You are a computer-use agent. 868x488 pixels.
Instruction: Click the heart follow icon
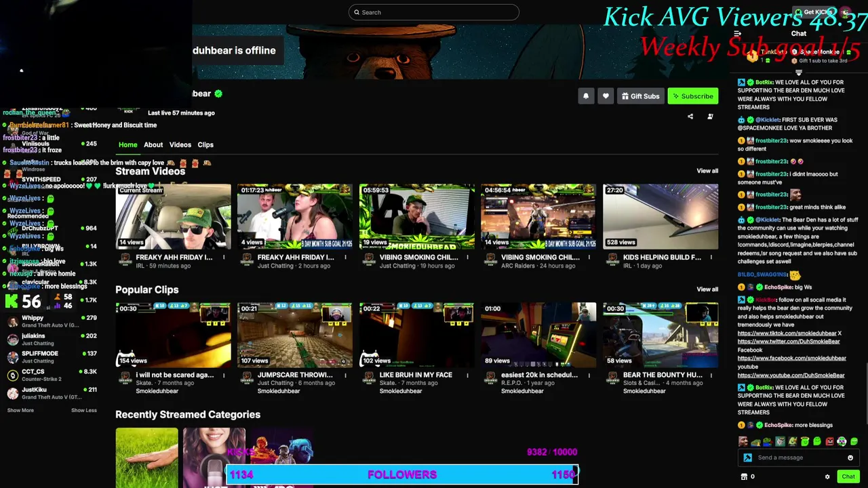click(606, 96)
